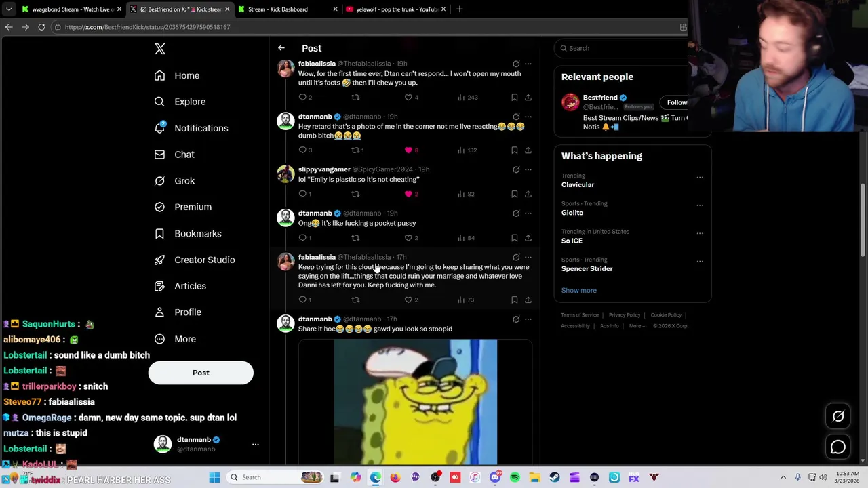The height and width of the screenshot is (488, 868).
Task: Open more options on dtanmanb's 'Share it hoe' post
Action: (x=528, y=319)
